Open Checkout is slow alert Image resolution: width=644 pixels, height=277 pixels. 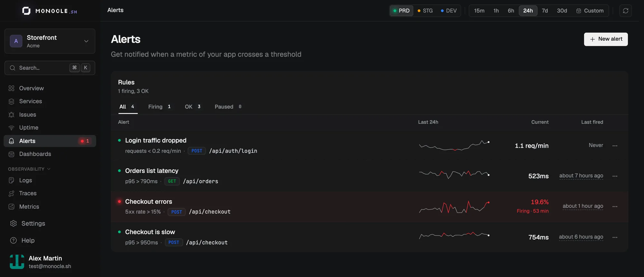tap(150, 232)
